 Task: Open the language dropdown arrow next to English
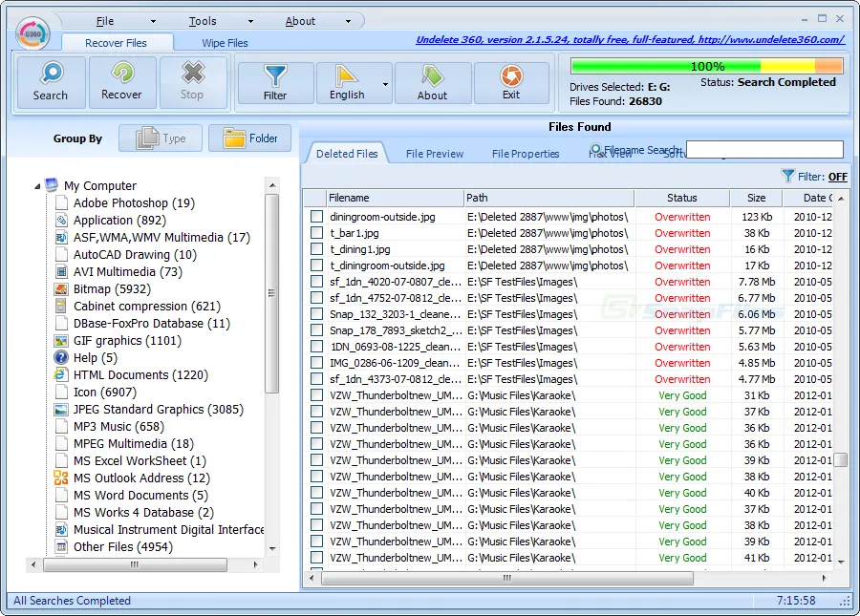pos(386,84)
